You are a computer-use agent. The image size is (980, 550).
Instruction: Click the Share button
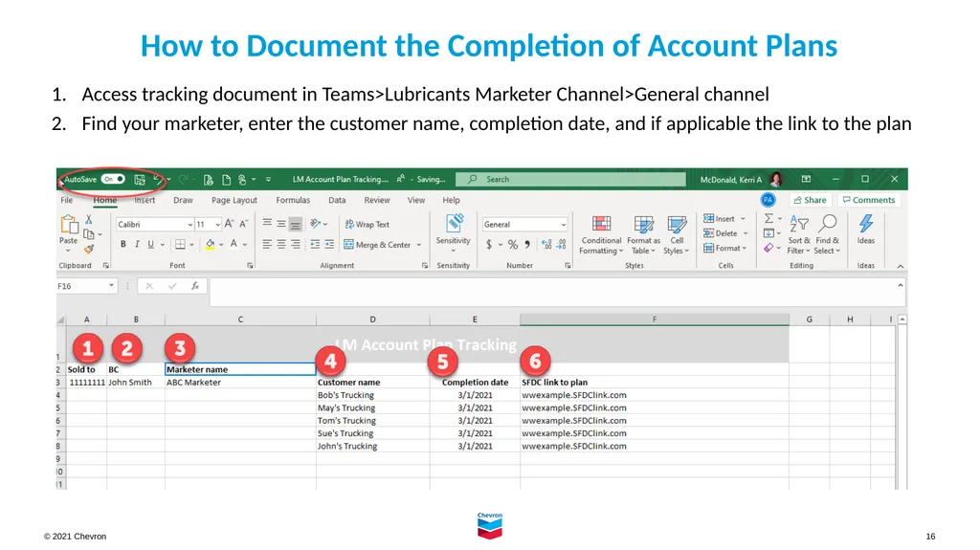point(810,200)
